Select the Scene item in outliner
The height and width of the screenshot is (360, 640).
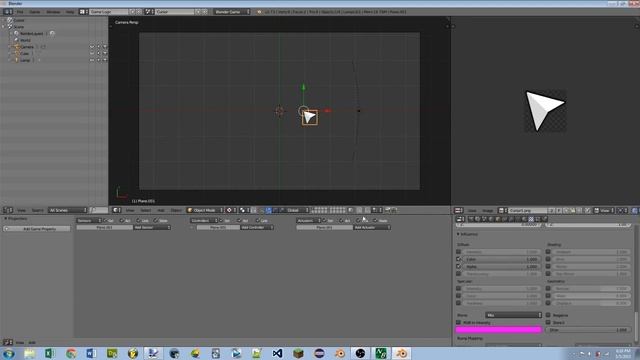coord(19,27)
